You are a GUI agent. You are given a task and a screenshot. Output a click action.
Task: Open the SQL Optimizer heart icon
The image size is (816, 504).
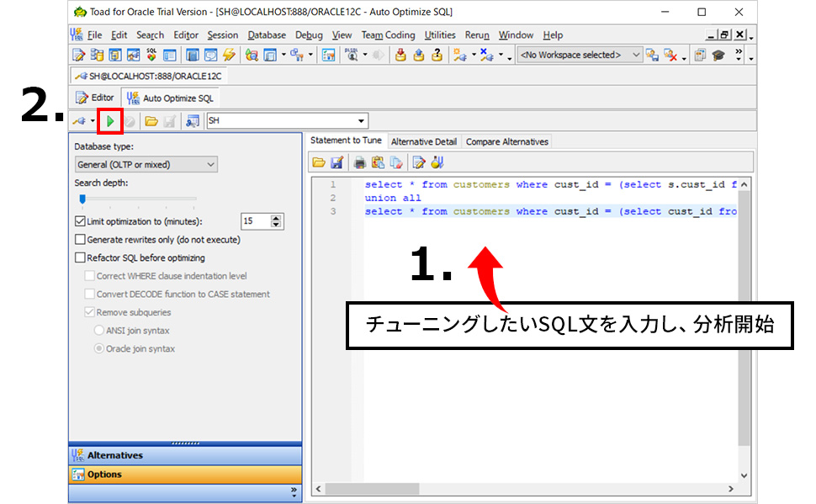151,55
